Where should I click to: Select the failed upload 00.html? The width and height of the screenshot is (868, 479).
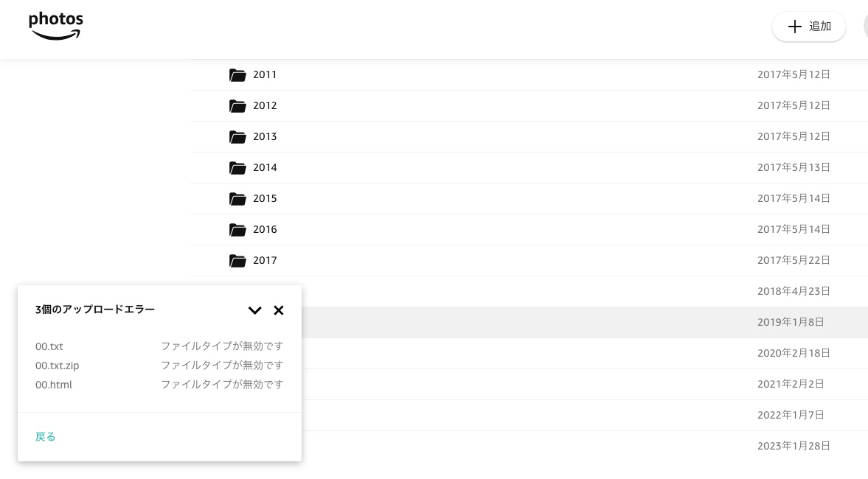click(x=54, y=385)
